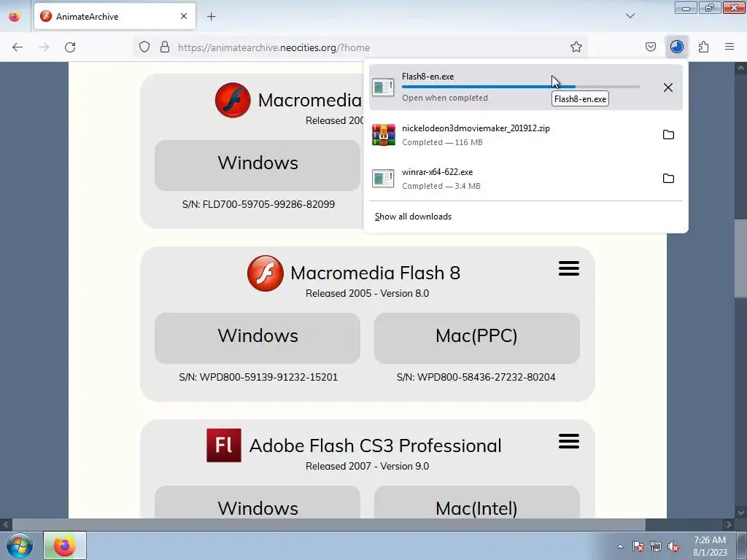Reload the current page

70,47
